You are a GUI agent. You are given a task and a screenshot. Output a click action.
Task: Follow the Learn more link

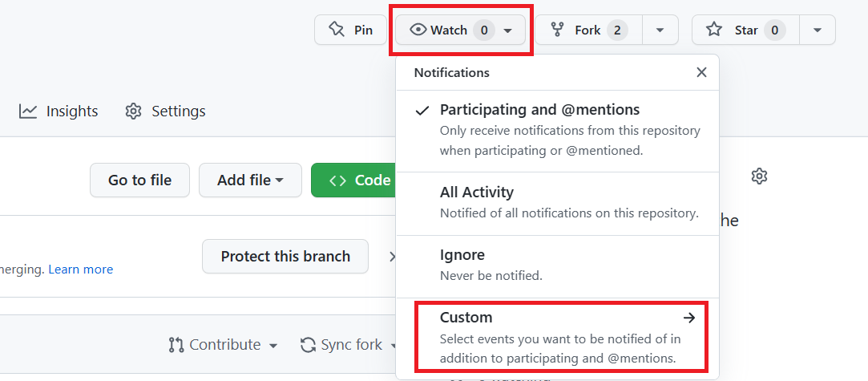point(80,270)
